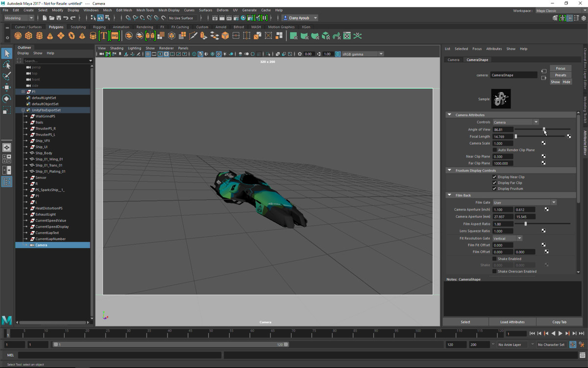This screenshot has height=368, width=588.
Task: Click the Redo arrow icon
Action: pos(73,18)
